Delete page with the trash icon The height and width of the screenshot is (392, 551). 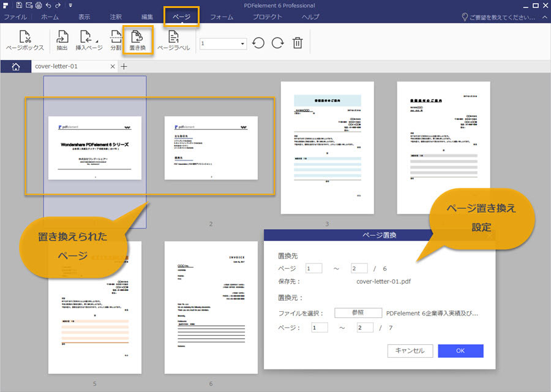point(298,43)
